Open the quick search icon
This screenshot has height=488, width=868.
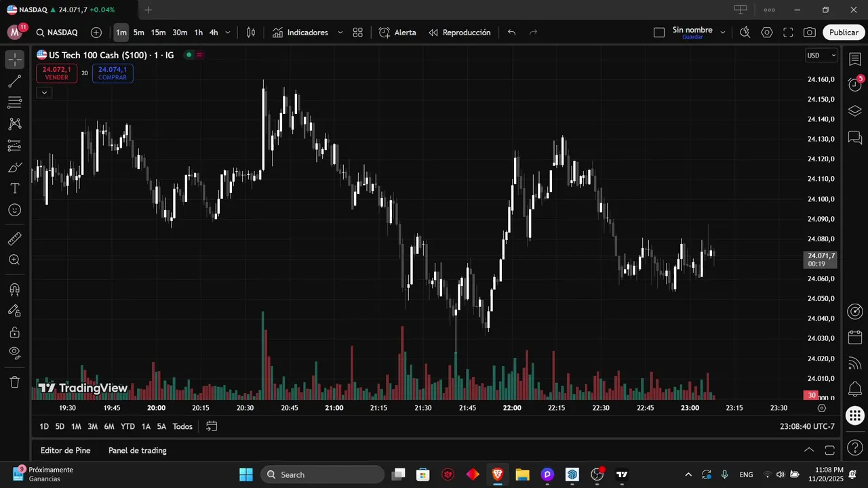coord(745,33)
